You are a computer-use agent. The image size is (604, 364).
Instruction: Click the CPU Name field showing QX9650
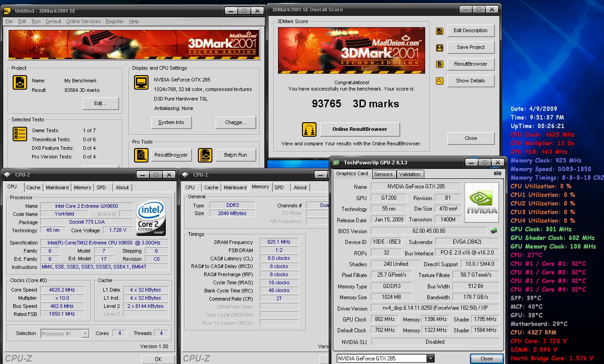click(87, 206)
